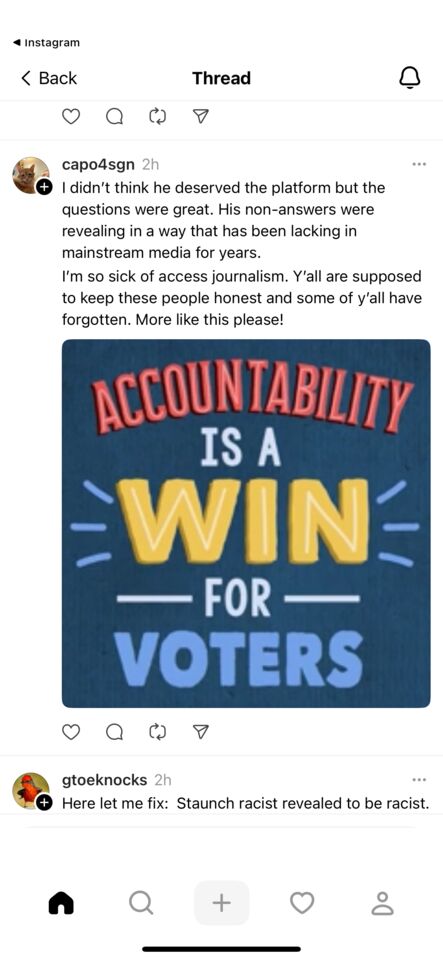Share capo4sgn's post with the send icon
This screenshot has height=960, width=443.
(201, 731)
